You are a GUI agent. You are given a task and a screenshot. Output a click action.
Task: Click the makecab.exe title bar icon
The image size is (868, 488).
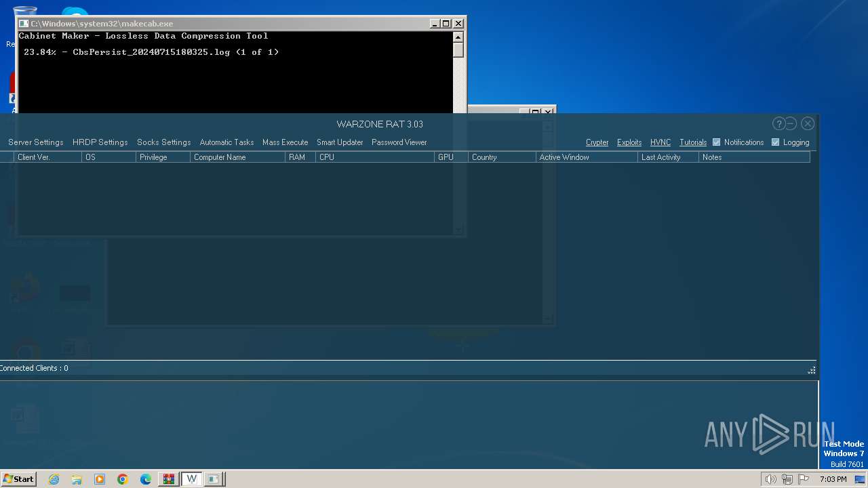[24, 23]
